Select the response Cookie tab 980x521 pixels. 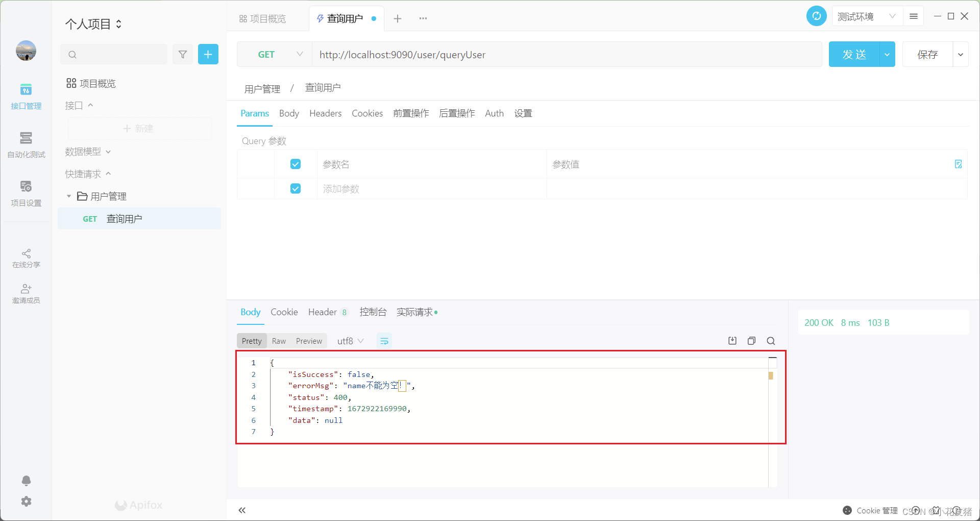click(284, 312)
